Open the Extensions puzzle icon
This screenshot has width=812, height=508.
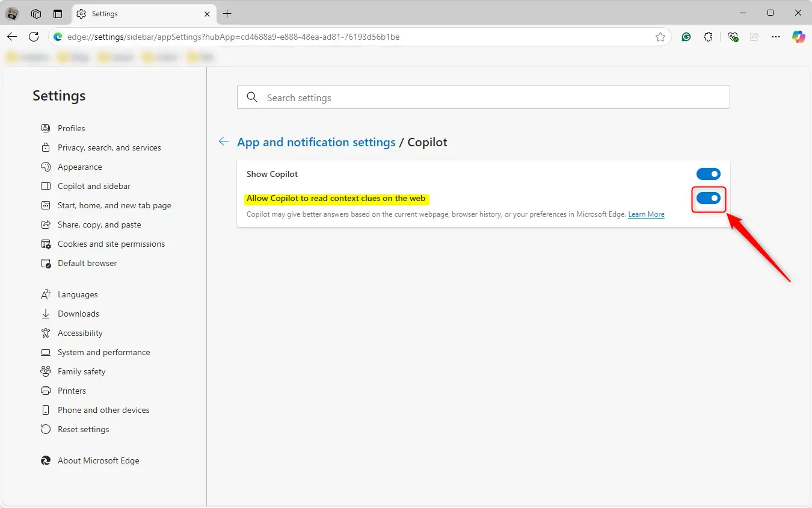[x=708, y=37]
